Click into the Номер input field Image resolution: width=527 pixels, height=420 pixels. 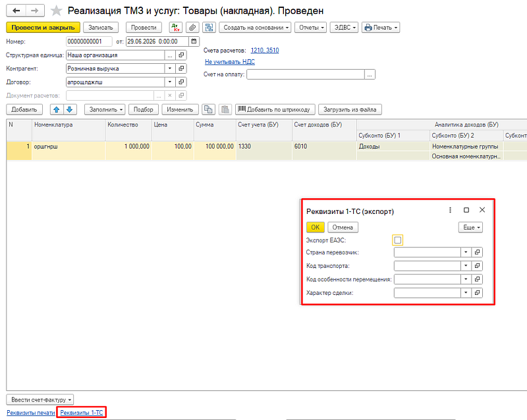click(89, 41)
